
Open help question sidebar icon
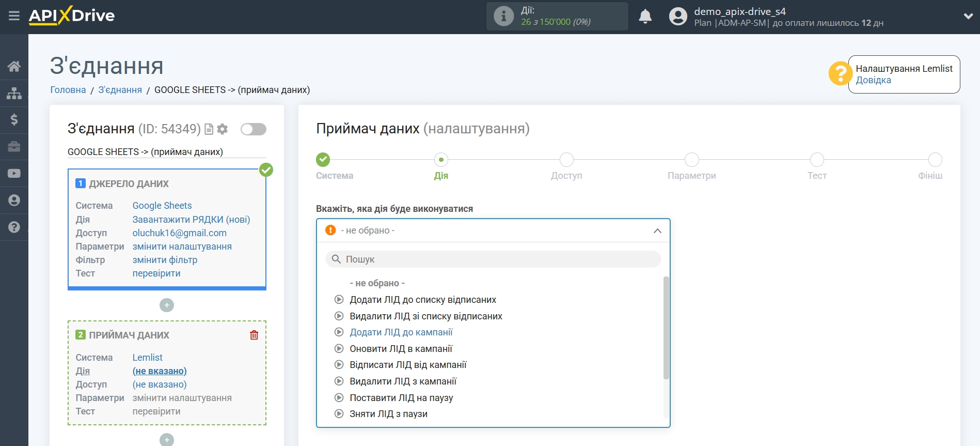point(14,227)
